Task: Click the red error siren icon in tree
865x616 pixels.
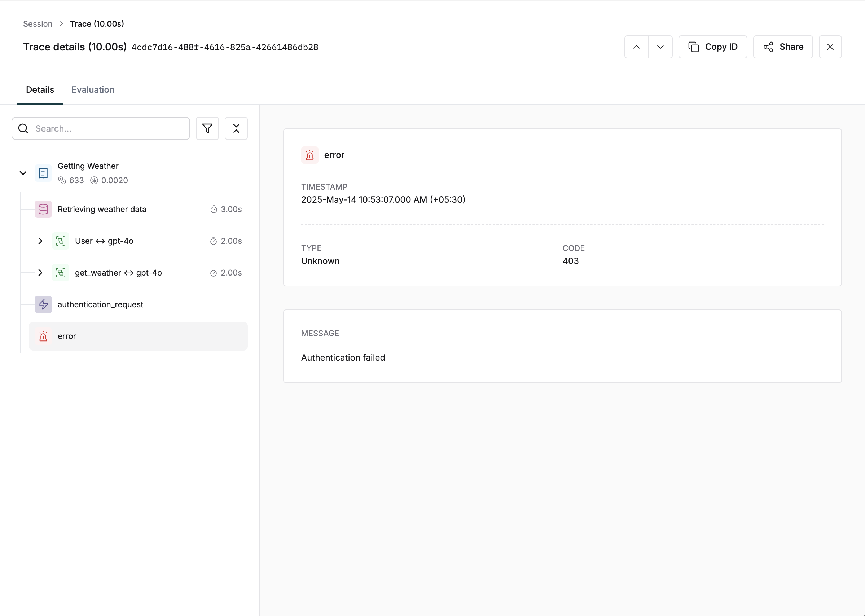Action: (43, 336)
